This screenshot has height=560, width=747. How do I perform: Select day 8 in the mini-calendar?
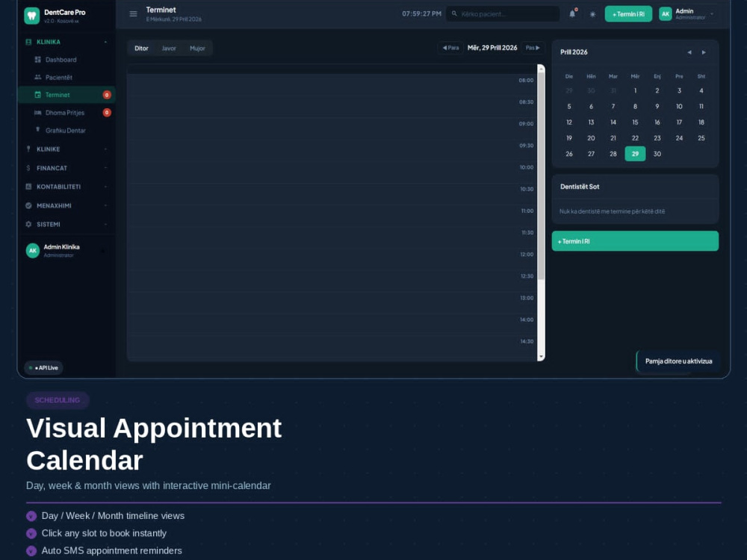pos(635,107)
